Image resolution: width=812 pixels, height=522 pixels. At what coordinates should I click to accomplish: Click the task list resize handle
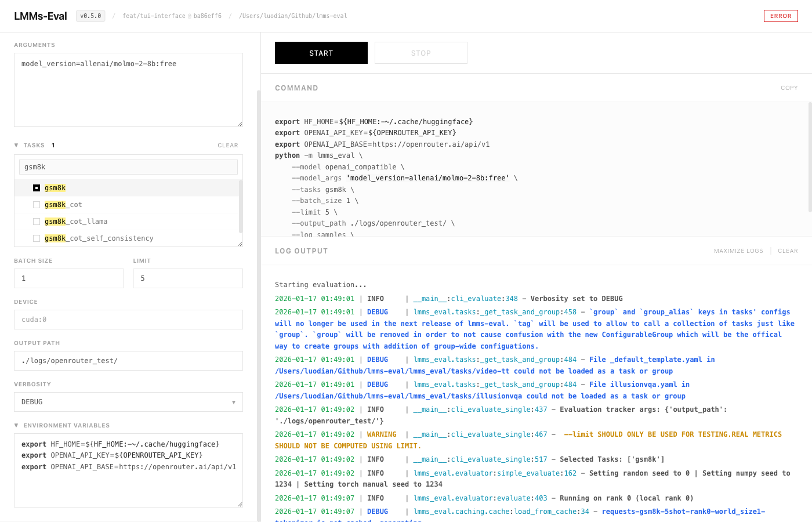(240, 244)
